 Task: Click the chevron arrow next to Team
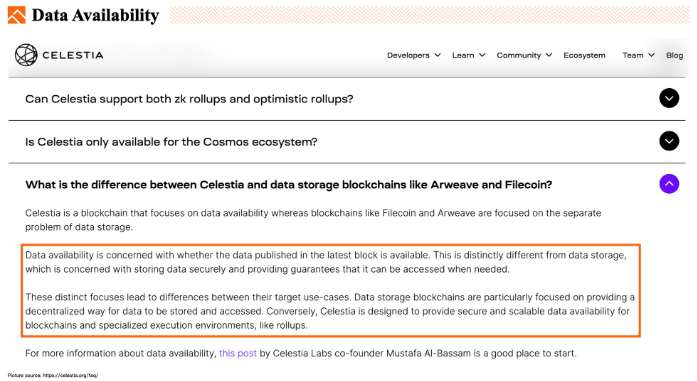click(651, 55)
